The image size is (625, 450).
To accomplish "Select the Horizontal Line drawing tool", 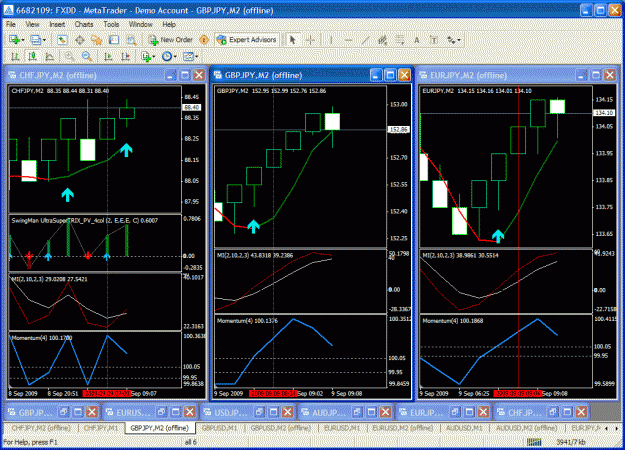I will [x=348, y=40].
